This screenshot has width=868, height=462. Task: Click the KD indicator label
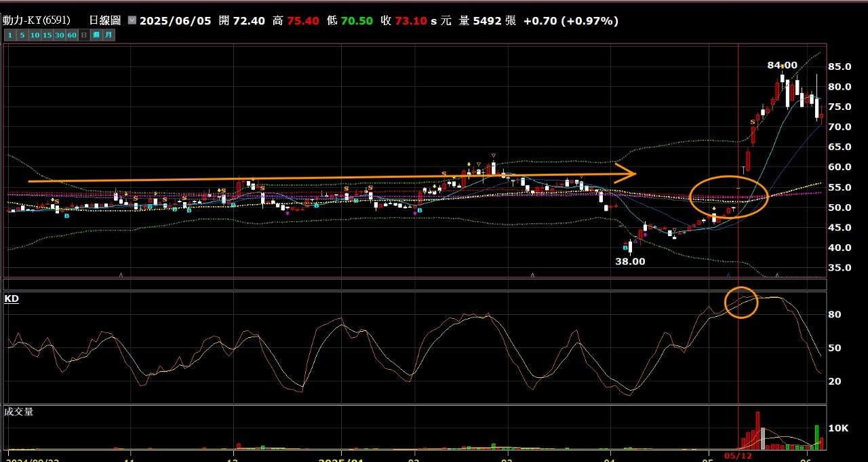(x=12, y=299)
